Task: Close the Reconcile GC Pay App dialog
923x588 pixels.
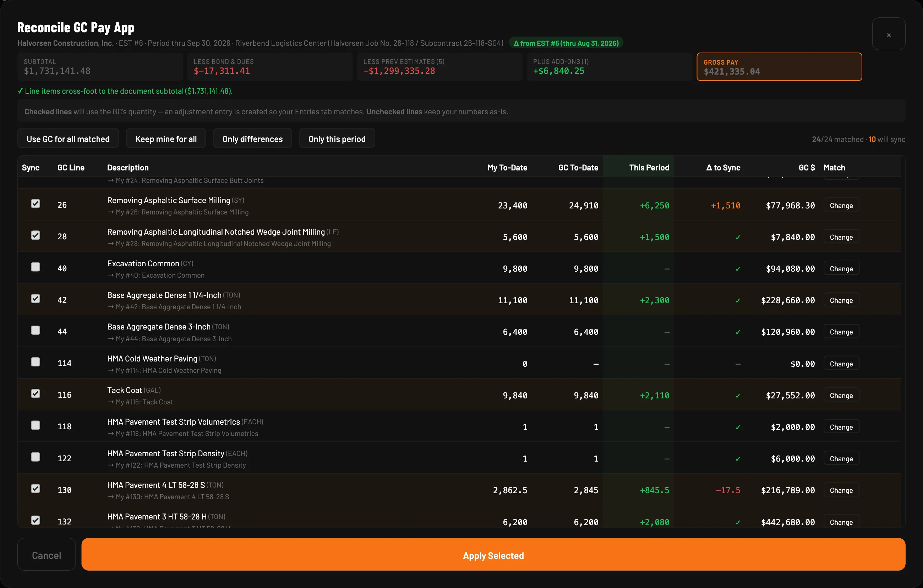Action: [889, 34]
